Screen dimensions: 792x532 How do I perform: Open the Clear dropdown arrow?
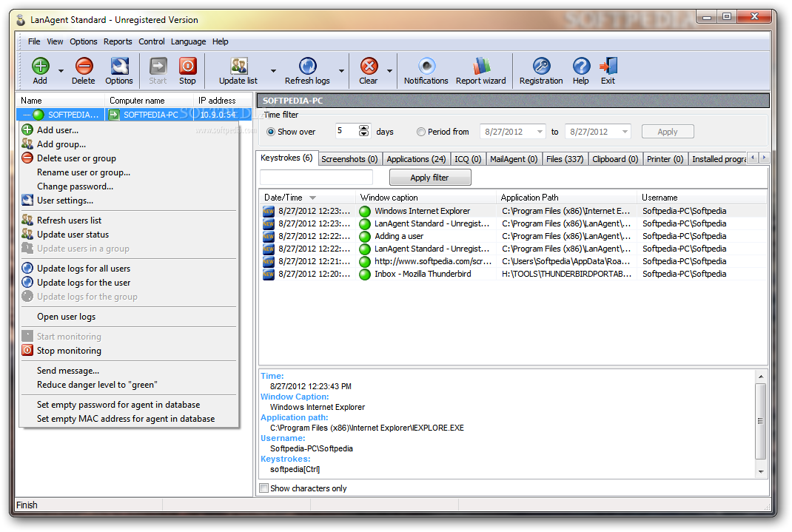[389, 71]
